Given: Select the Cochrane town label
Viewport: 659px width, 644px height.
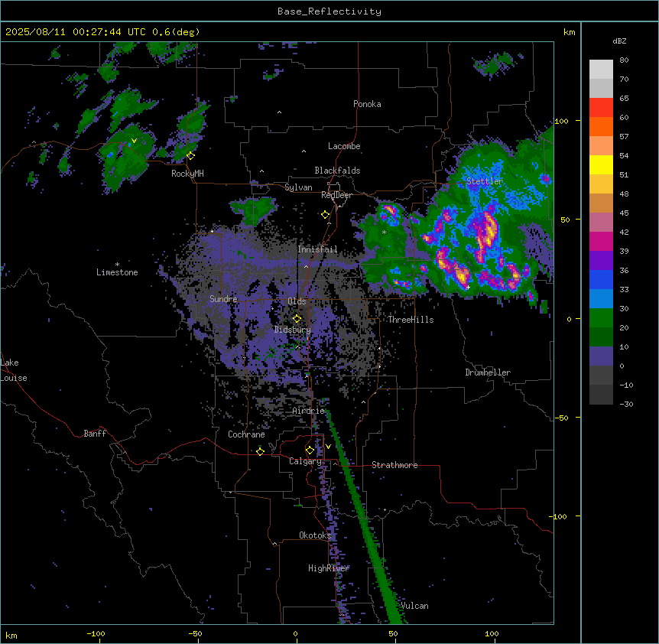Looking at the screenshot, I should (246, 434).
